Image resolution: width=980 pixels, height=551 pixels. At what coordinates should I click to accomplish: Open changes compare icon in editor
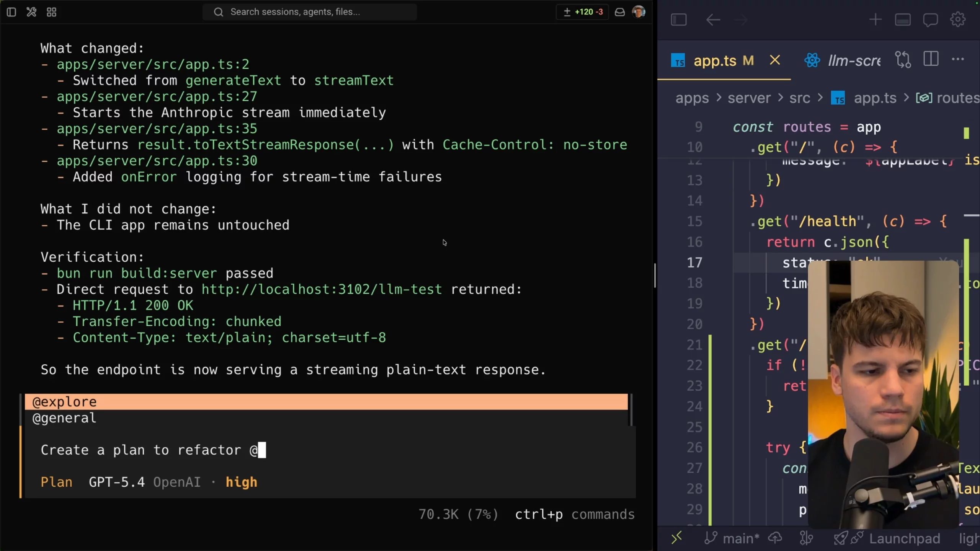[903, 60]
